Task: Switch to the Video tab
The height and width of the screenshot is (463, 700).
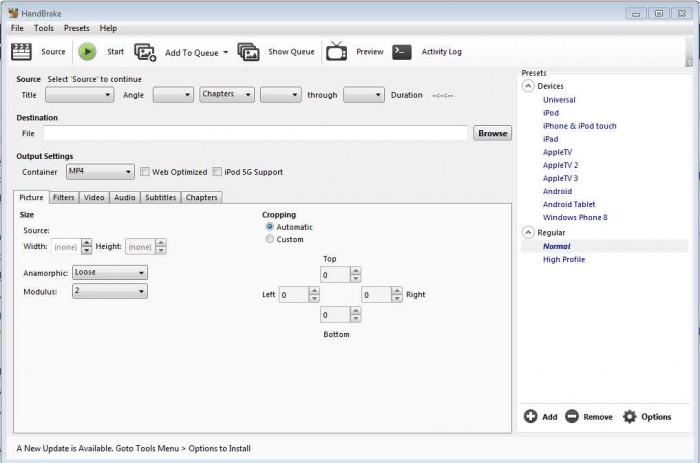Action: (94, 197)
